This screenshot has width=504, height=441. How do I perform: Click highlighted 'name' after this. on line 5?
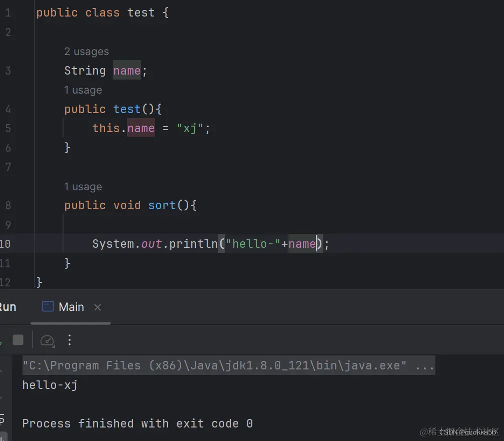141,128
